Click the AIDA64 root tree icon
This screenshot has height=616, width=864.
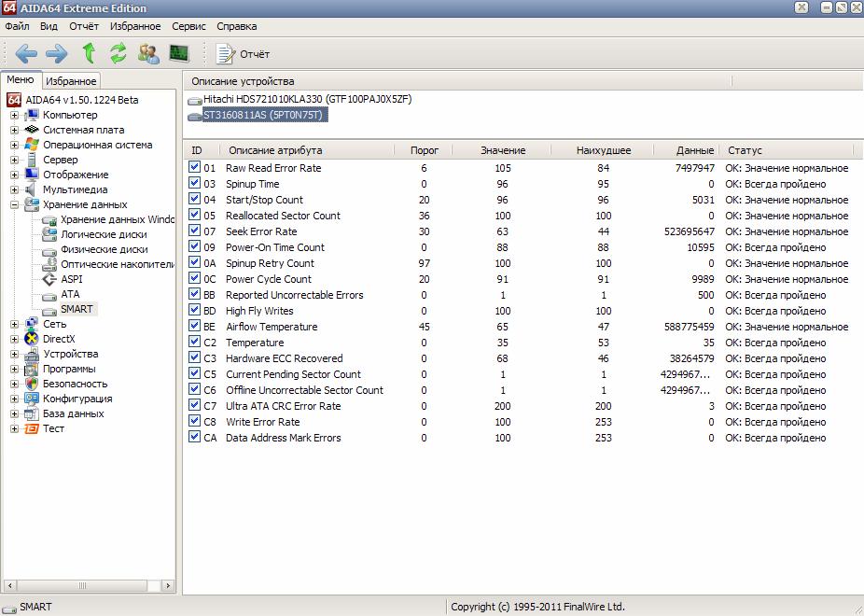pos(14,100)
